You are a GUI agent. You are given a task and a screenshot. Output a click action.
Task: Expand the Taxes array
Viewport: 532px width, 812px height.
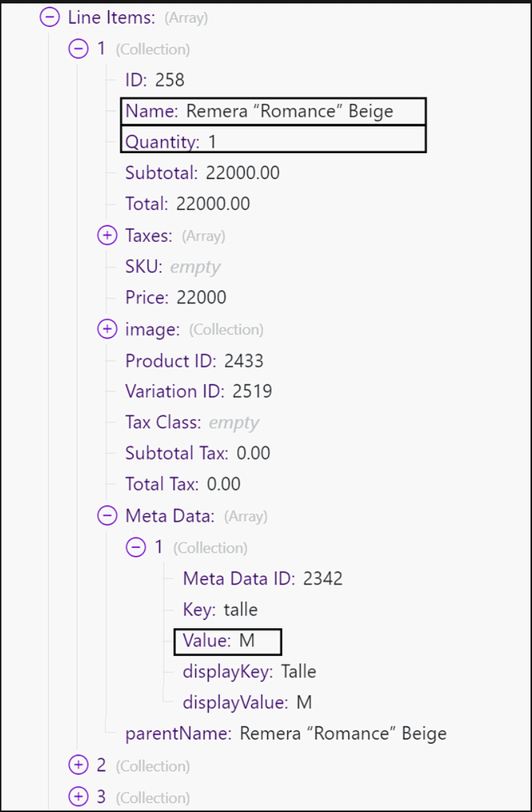tap(107, 235)
